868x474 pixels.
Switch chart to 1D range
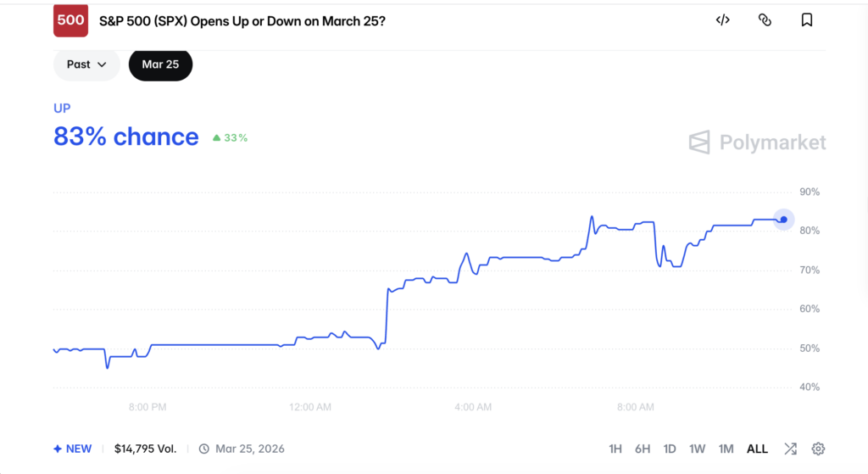[670, 449]
